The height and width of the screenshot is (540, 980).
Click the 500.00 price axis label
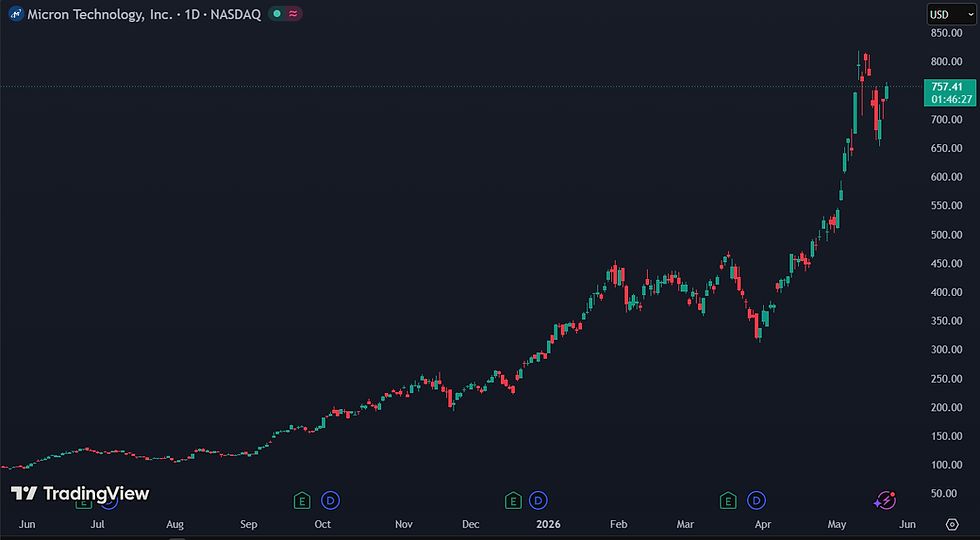[x=946, y=234]
